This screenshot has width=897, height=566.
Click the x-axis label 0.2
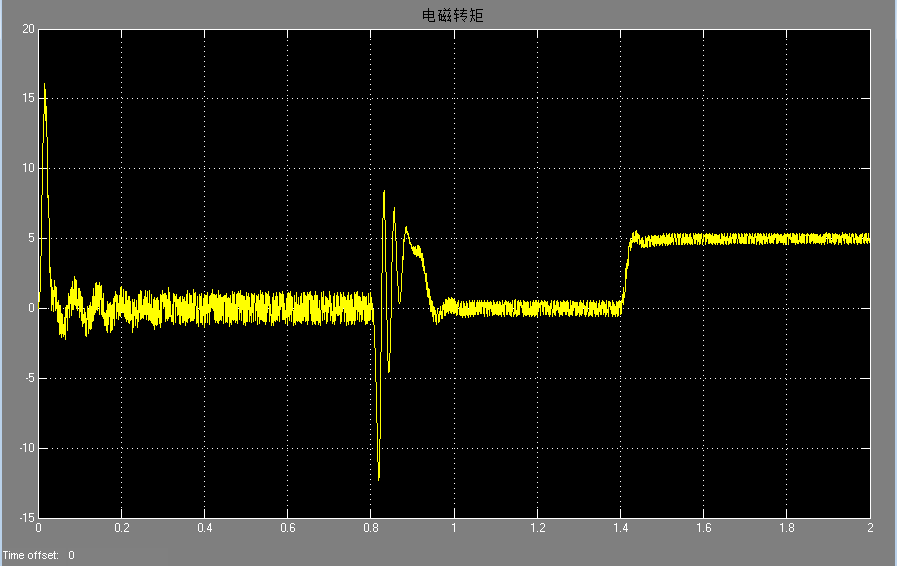pos(122,528)
